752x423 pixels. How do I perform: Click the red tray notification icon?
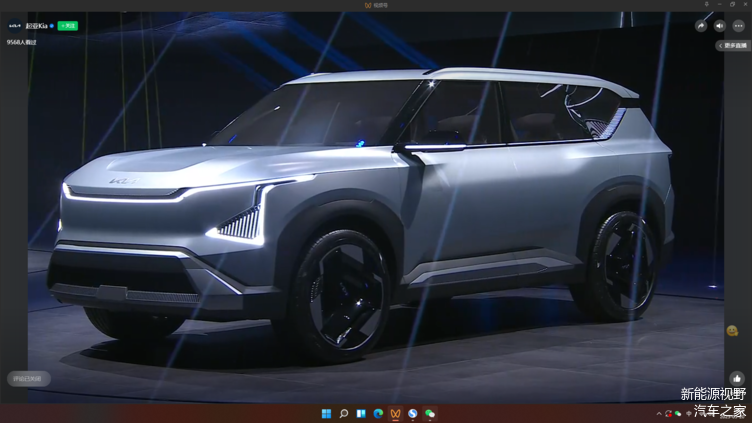point(668,413)
